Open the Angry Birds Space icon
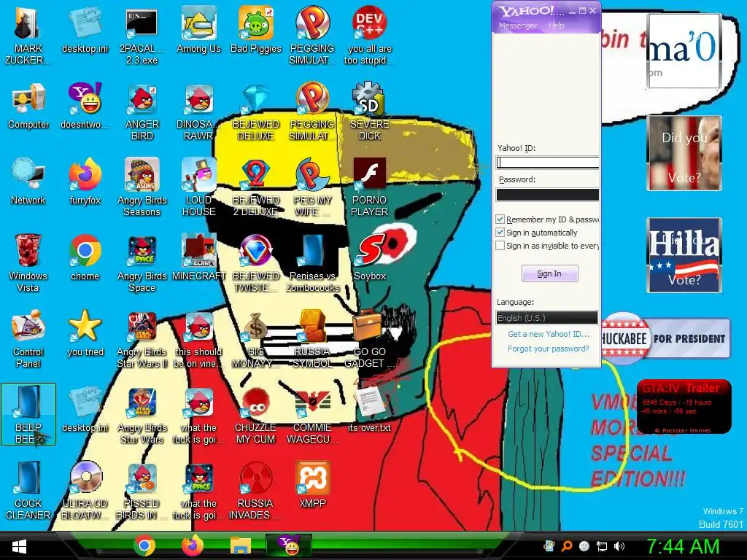Image resolution: width=747 pixels, height=560 pixels. point(142,263)
